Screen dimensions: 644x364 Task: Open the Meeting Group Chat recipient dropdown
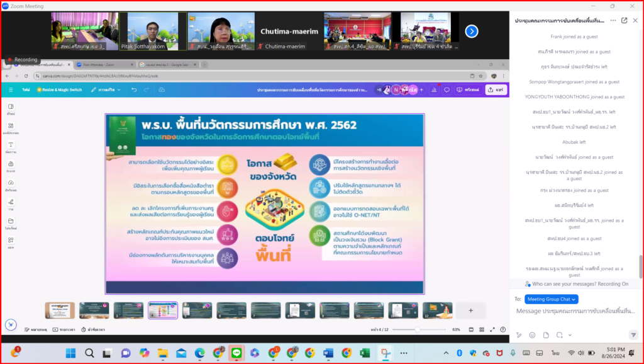(552, 299)
